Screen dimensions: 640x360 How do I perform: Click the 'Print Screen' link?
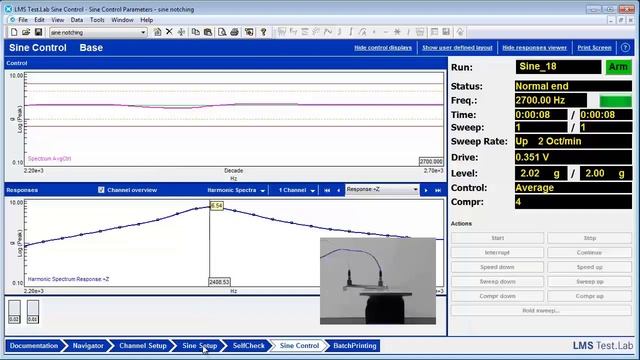[x=594, y=48]
